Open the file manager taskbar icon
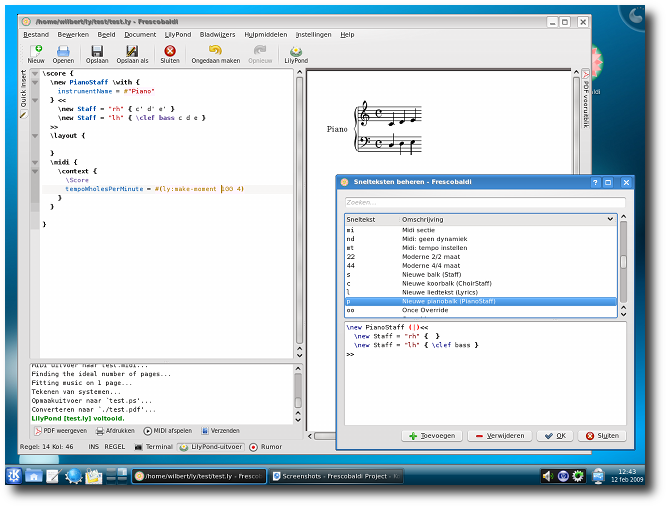 (x=34, y=476)
